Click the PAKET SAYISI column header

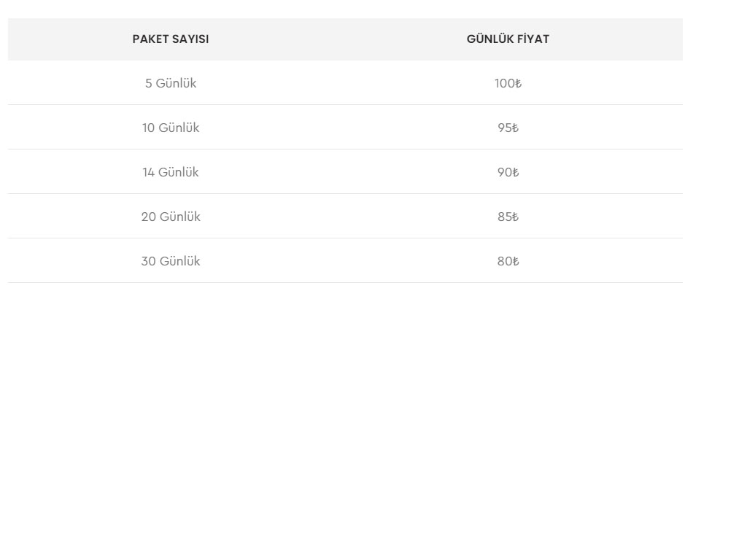point(171,39)
